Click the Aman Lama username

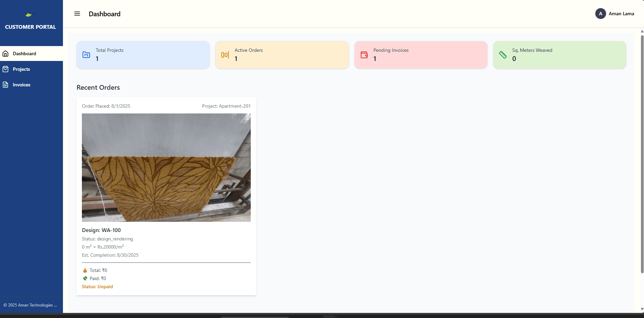(x=621, y=14)
